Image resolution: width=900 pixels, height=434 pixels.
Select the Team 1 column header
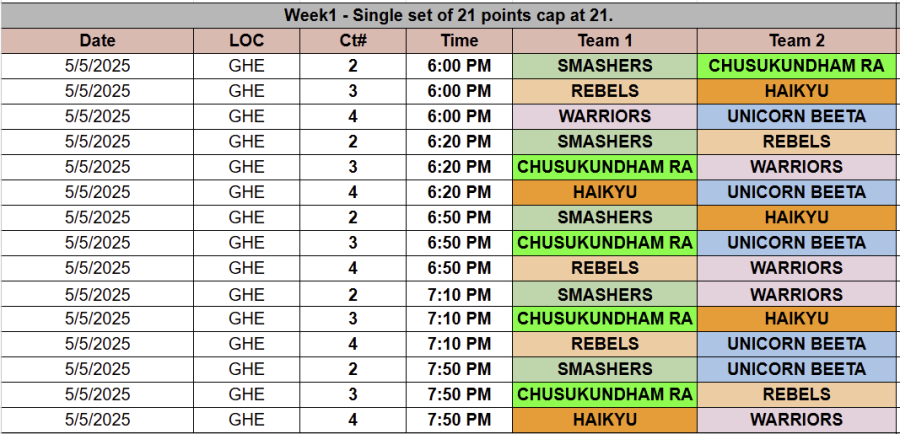(605, 41)
